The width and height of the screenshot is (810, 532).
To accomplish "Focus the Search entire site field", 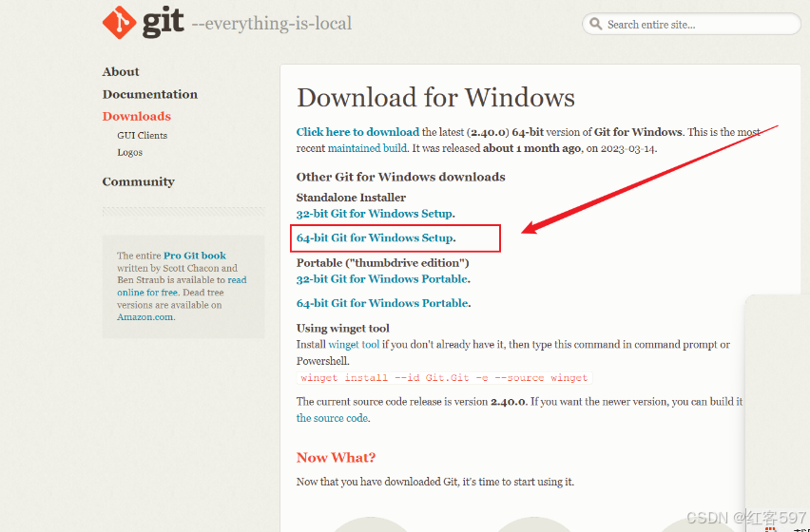I will click(x=691, y=24).
